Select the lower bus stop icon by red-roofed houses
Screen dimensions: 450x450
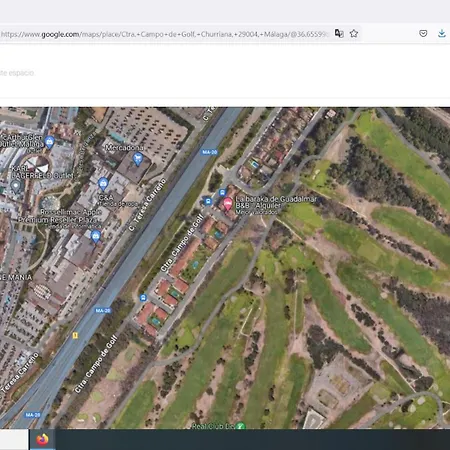(x=143, y=297)
